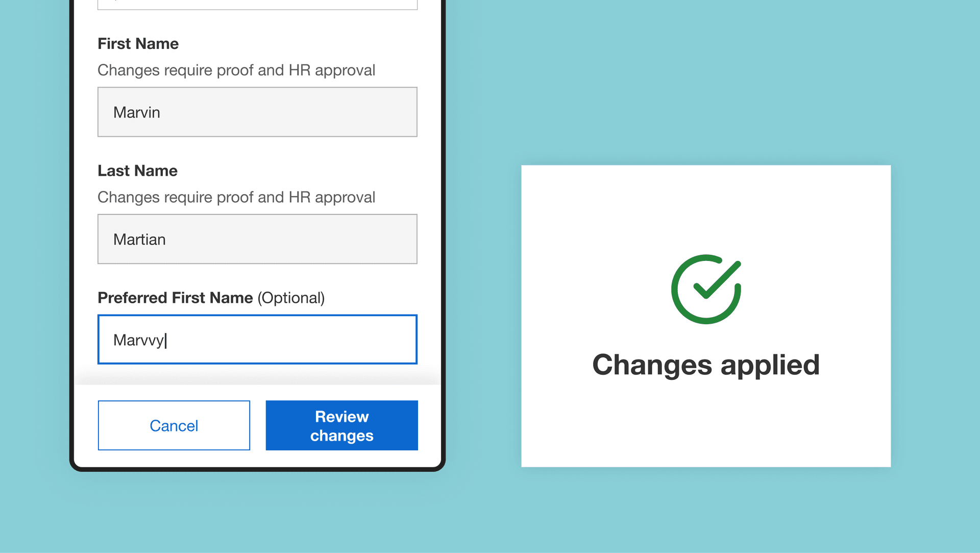Click the teal background below the confirmation card
The height and width of the screenshot is (553, 980).
pos(705,511)
